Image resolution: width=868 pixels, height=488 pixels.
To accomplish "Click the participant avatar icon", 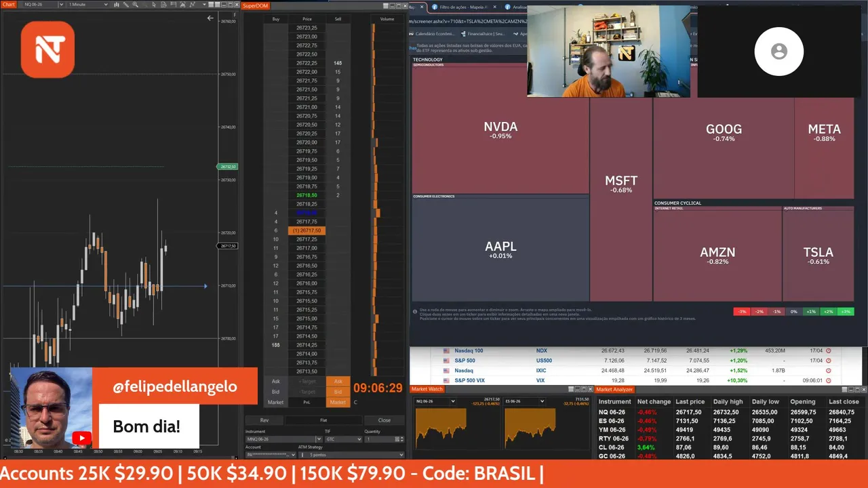I will [x=779, y=52].
